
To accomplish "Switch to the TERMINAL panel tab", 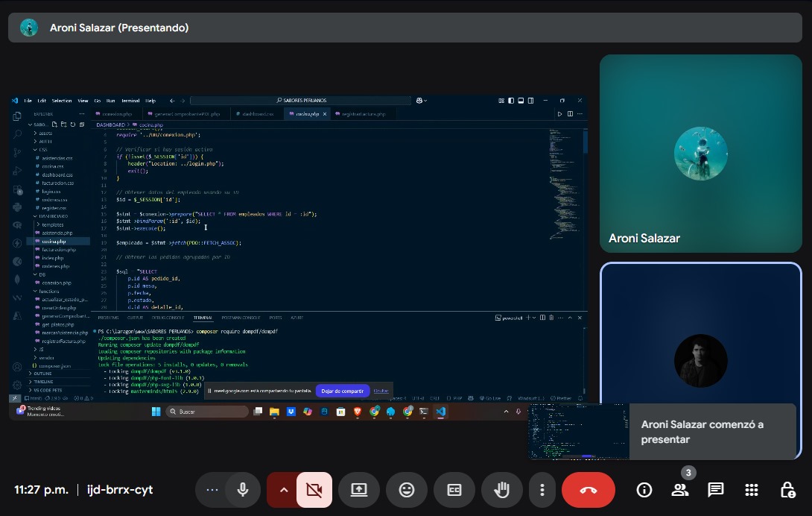I will coord(203,318).
